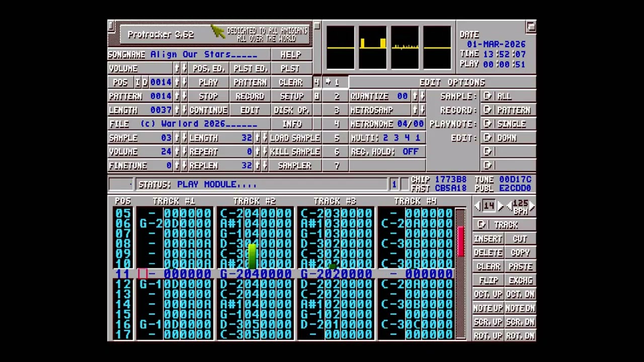Decrease REPEAT value with down arrow
Screen dimensions: 644x362
[x=265, y=151]
